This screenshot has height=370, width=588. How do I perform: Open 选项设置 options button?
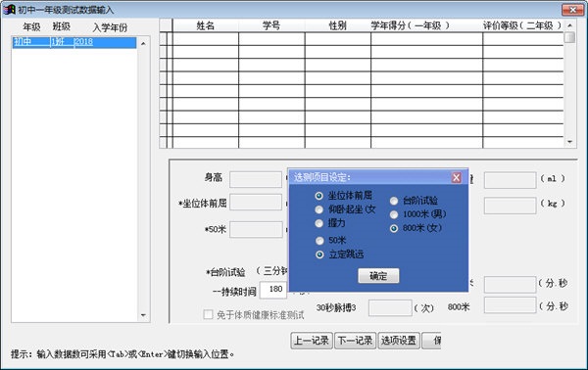click(399, 341)
